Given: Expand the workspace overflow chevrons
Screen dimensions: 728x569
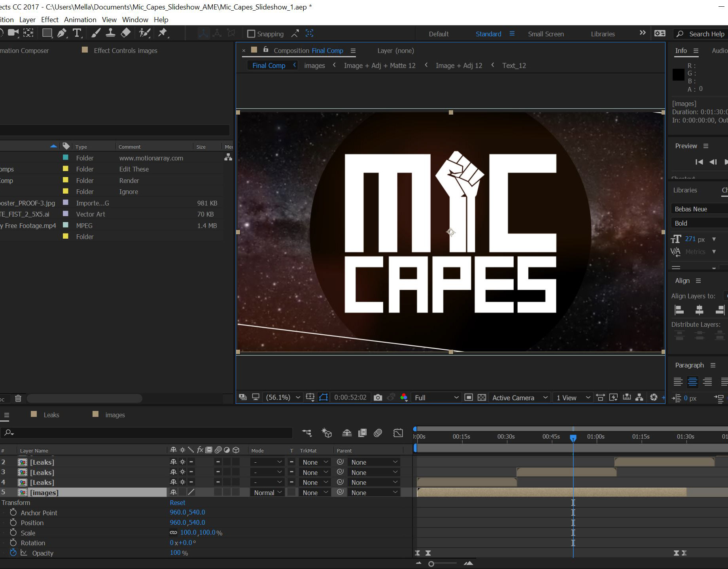Looking at the screenshot, I should pos(643,33).
